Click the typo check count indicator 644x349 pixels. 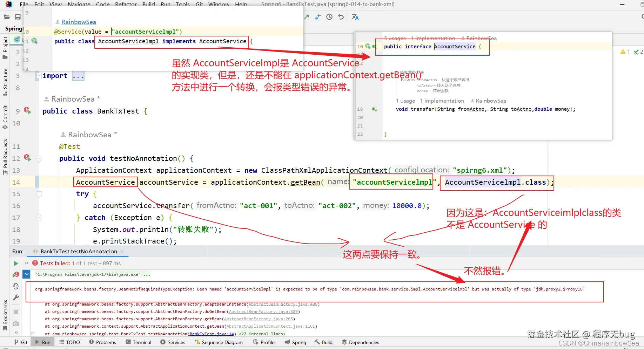[638, 52]
